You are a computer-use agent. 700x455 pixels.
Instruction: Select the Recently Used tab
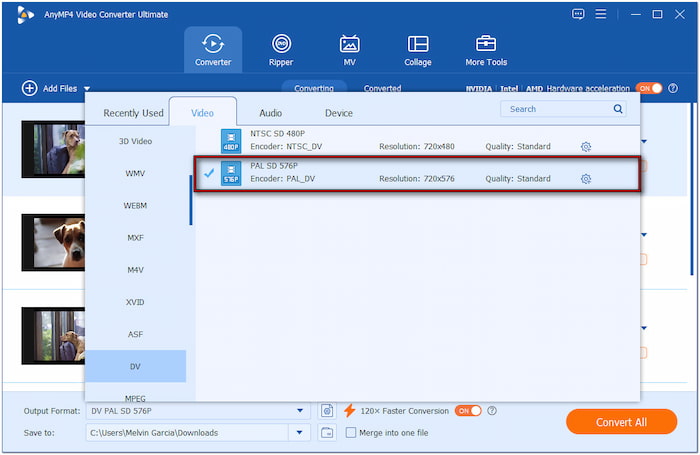coord(133,113)
